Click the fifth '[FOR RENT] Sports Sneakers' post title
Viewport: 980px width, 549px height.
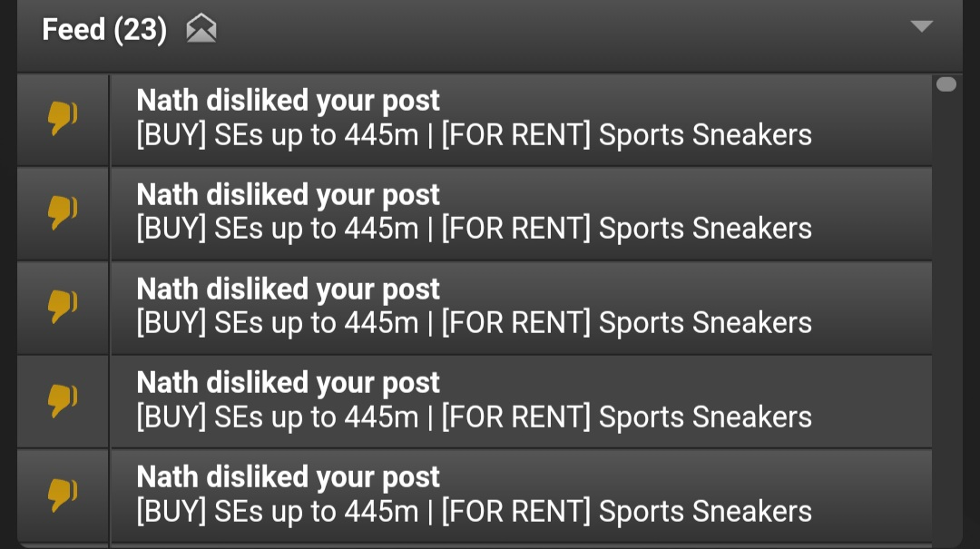[x=627, y=512]
